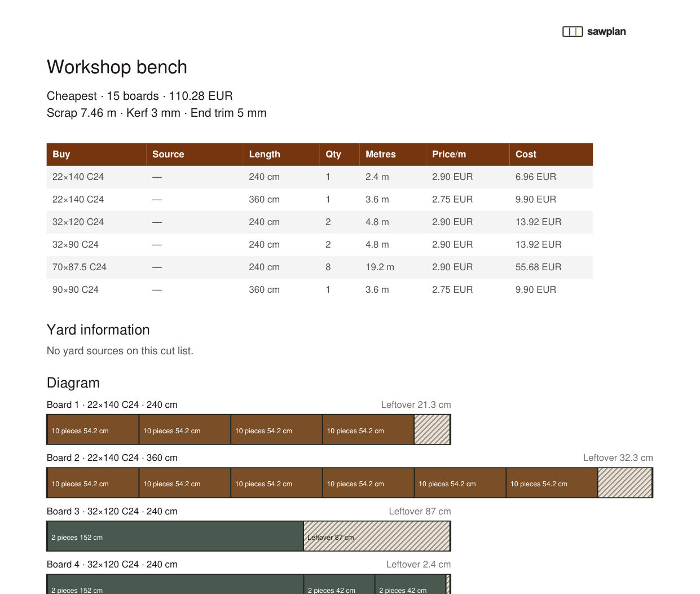Click Board 2's hatched leftover segment
This screenshot has height=594, width=700.
coord(625,483)
